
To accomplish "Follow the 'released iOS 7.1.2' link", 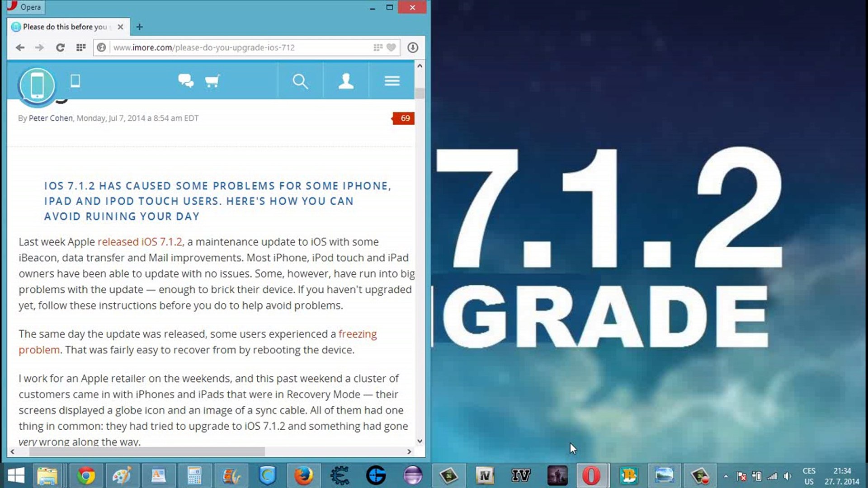I will click(x=140, y=242).
